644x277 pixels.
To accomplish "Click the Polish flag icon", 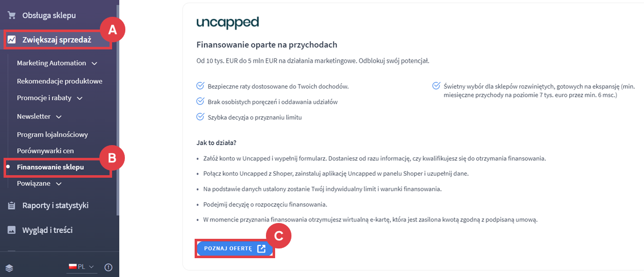I will click(72, 267).
